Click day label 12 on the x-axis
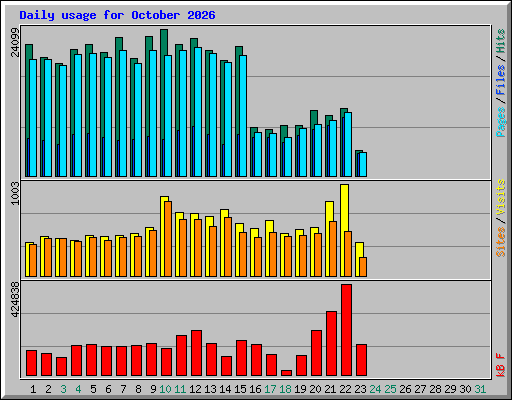The height and width of the screenshot is (400, 512). point(195,389)
